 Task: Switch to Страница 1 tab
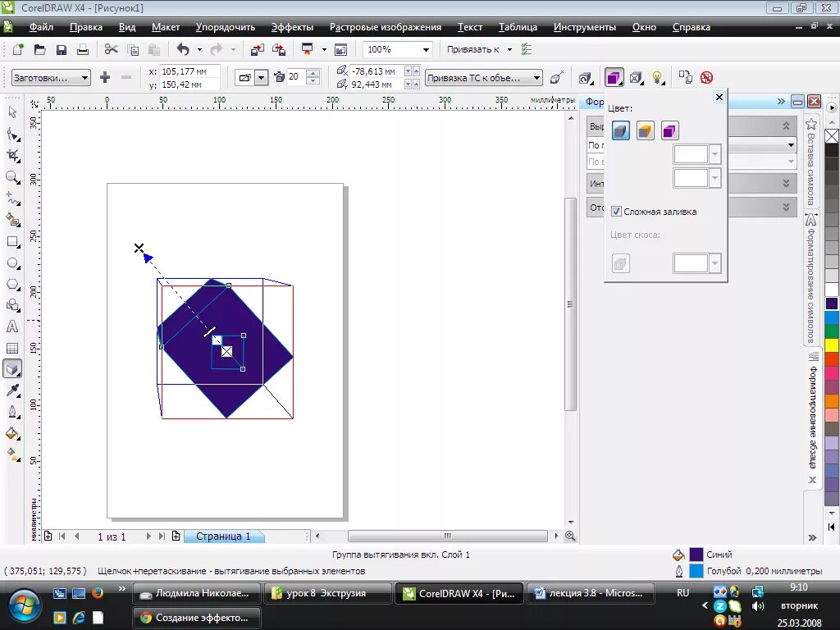pyautogui.click(x=223, y=536)
